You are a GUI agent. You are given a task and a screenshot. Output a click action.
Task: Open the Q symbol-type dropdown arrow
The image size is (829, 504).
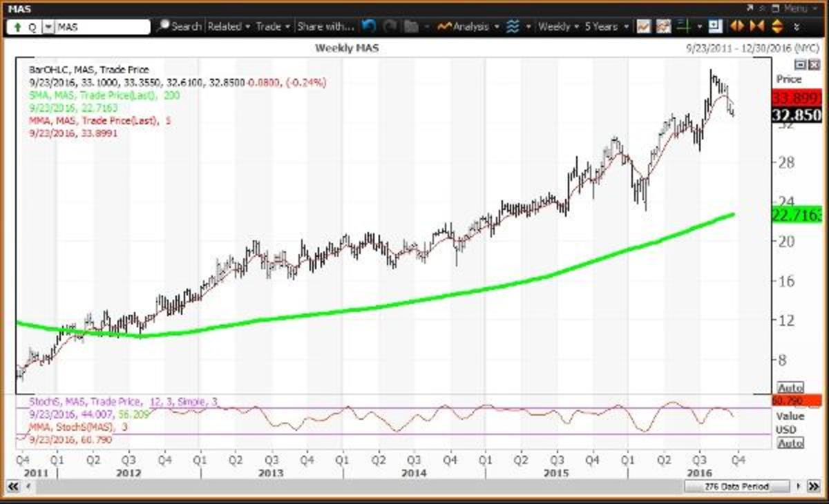48,27
